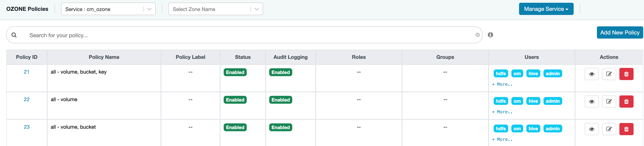Edit policy 21 with pencil icon
Viewport: 644px width, 146px height.
609,74
